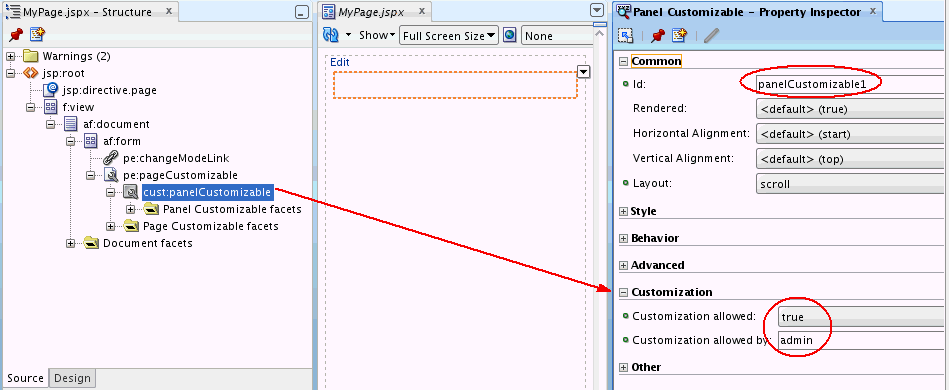Click the pe:pageCustomizable node icon
This screenshot has width=949, height=390.
pos(111,175)
